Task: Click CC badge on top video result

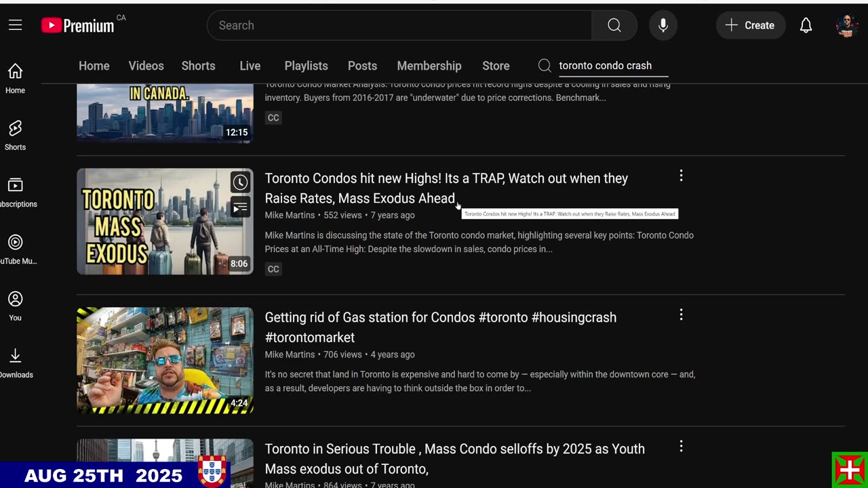Action: coord(273,118)
